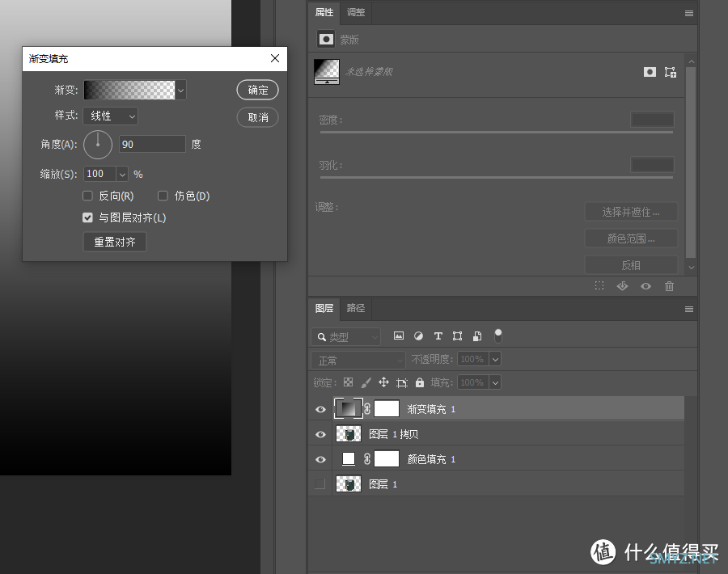Click the search icon in layer filter
This screenshot has width=728, height=574.
322,337
